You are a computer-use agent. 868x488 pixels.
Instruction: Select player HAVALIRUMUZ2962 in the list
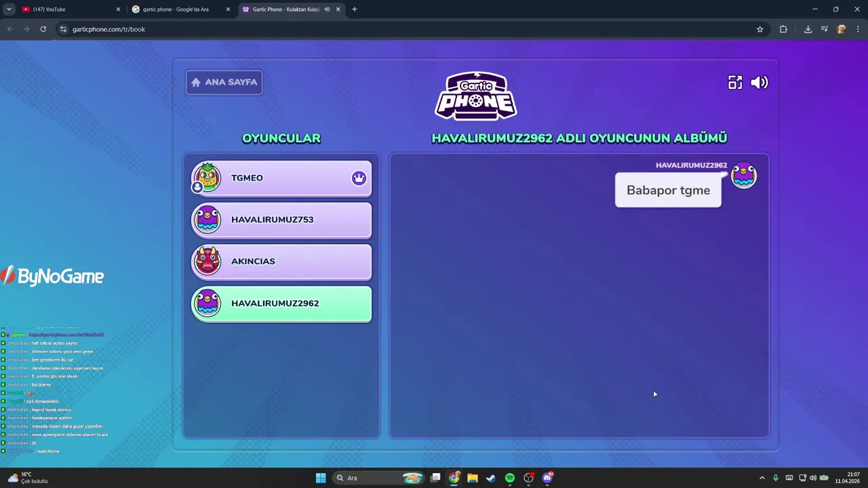pyautogui.click(x=281, y=304)
